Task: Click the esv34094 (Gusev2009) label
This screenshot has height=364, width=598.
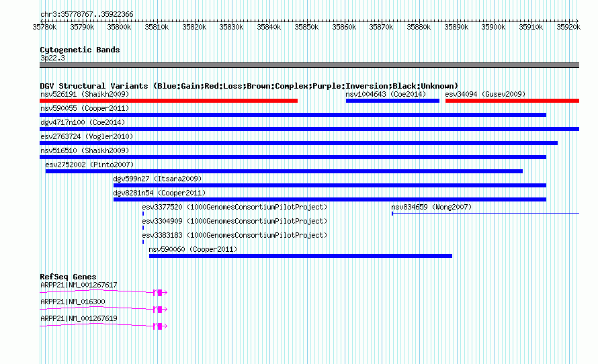Action: point(485,94)
